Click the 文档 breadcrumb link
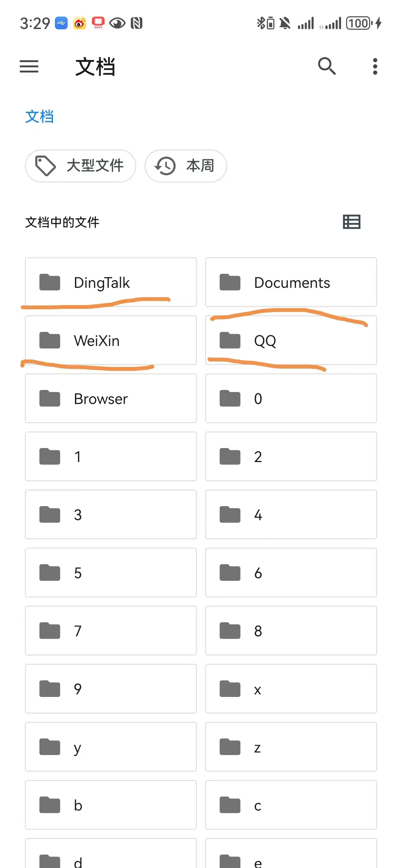The image size is (402, 868). (x=40, y=116)
